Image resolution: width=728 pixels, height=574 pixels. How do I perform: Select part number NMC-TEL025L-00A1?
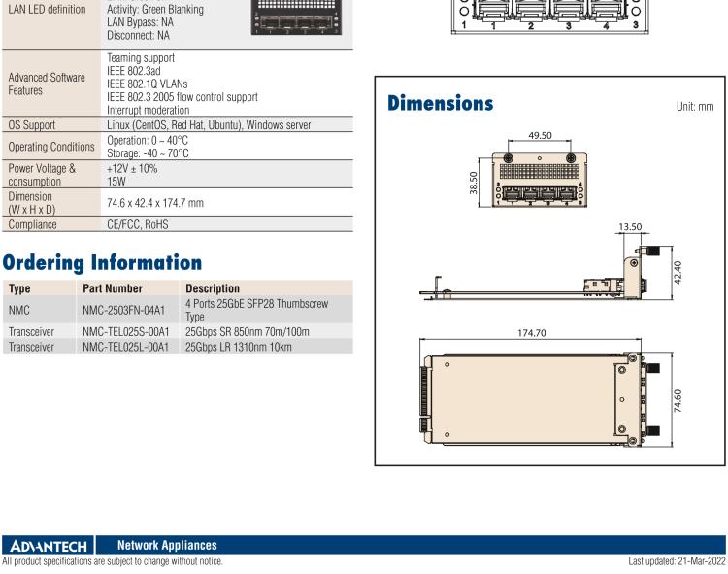click(126, 346)
